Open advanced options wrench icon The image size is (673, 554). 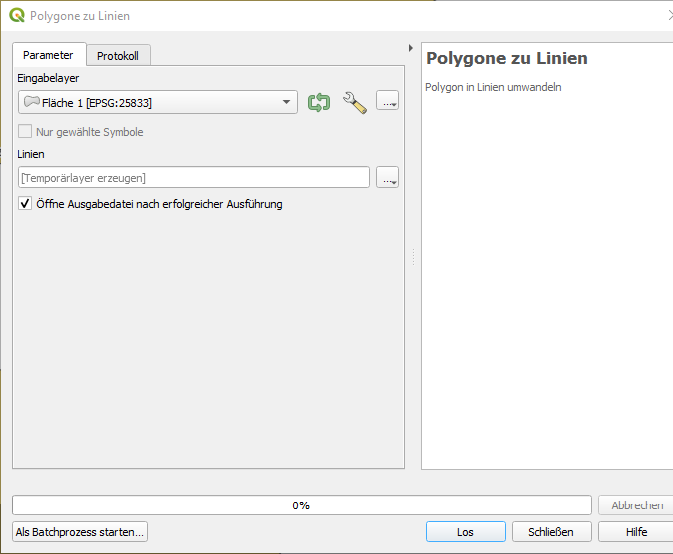(x=354, y=102)
